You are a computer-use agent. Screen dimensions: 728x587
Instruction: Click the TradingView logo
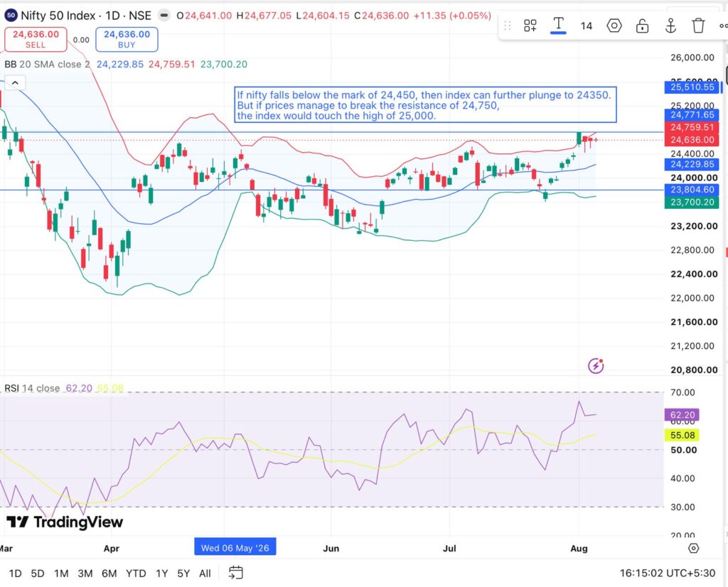[65, 522]
